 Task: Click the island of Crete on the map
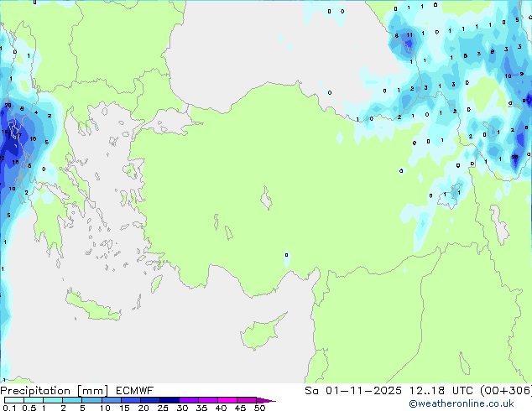(93, 306)
